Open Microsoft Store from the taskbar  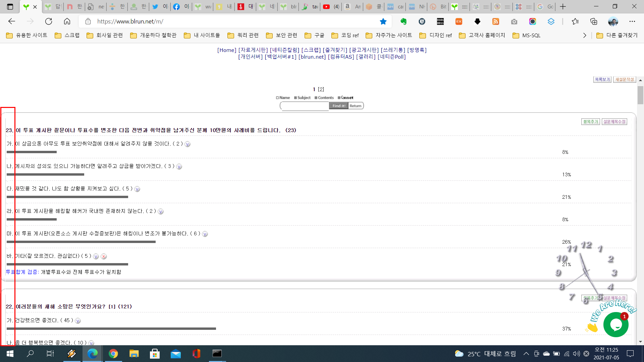point(155,354)
